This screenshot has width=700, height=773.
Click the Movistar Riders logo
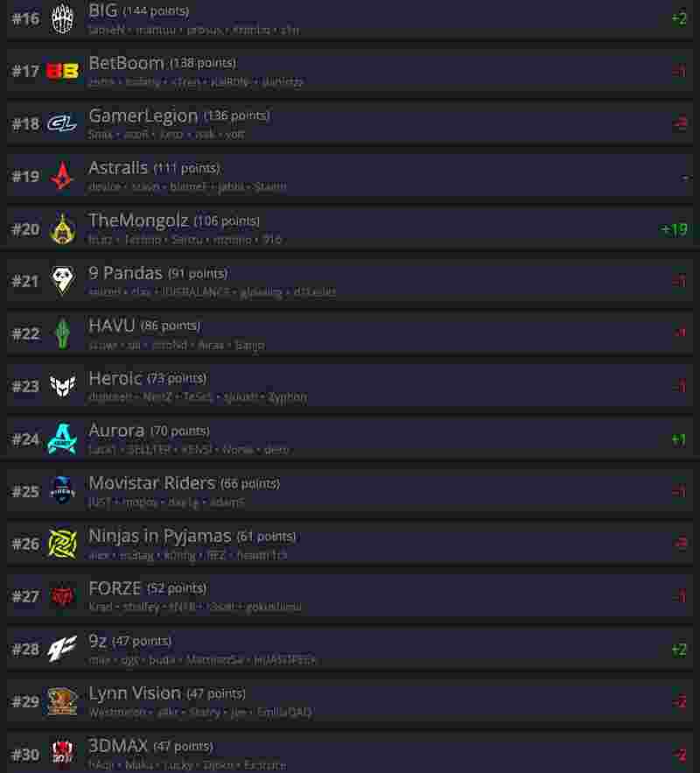click(62, 490)
